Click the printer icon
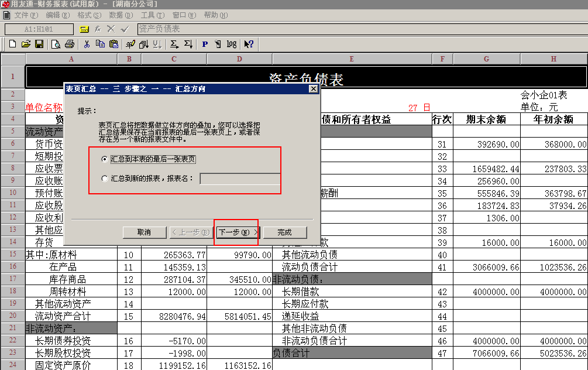The width and height of the screenshot is (588, 370). coord(70,44)
